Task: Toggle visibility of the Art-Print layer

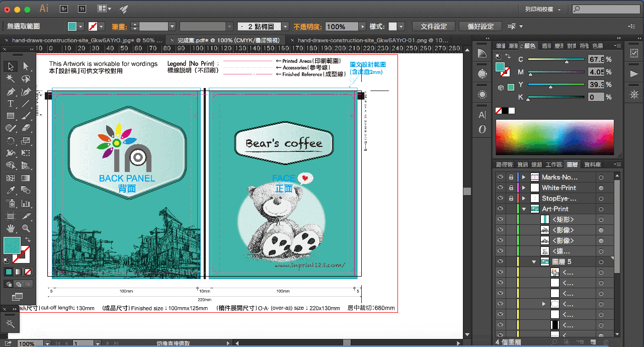Action: point(500,209)
